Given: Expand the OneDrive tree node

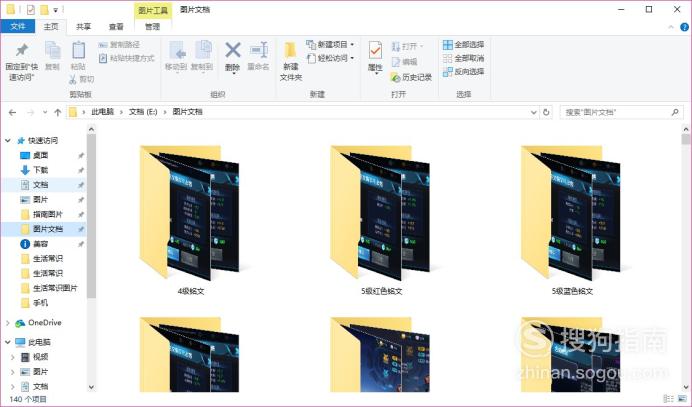Looking at the screenshot, I should pos(8,323).
